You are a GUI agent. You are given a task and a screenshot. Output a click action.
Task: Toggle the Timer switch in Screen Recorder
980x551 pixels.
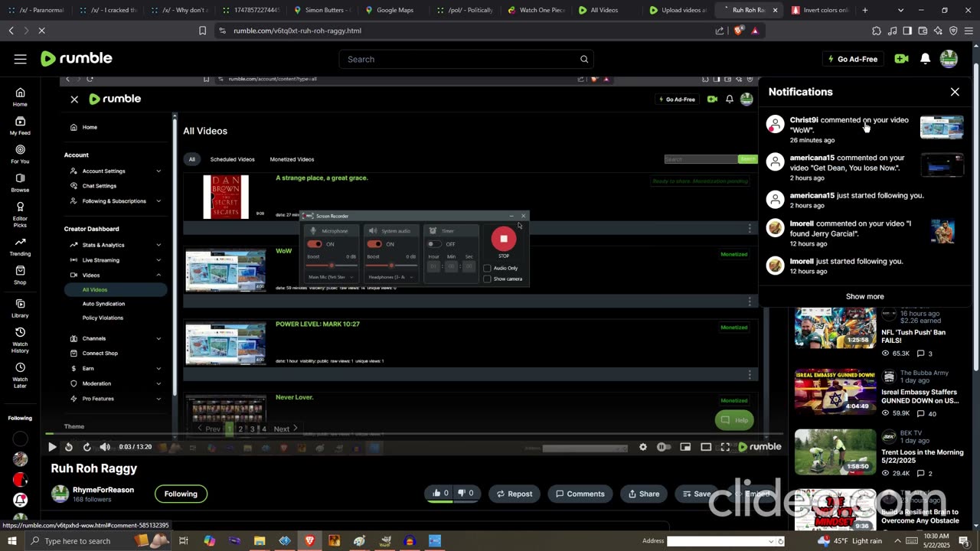coord(435,244)
